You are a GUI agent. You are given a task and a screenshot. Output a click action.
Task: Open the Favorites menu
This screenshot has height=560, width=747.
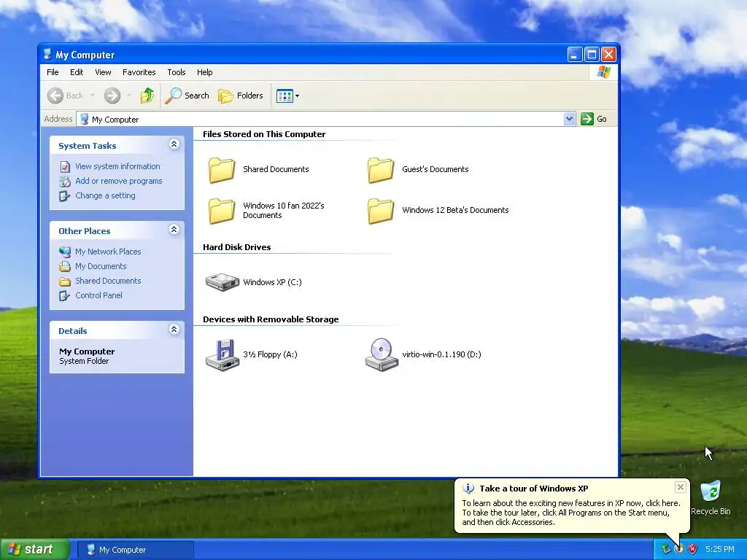(139, 72)
